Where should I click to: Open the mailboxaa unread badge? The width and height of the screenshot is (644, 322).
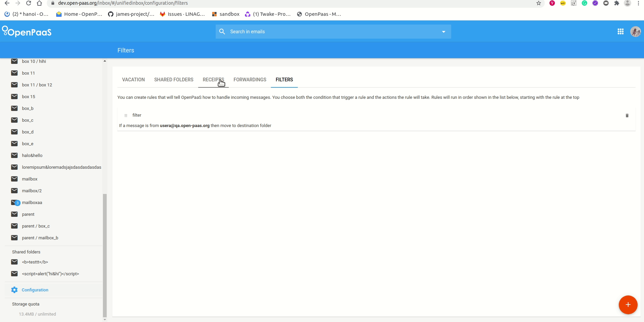coord(17,203)
